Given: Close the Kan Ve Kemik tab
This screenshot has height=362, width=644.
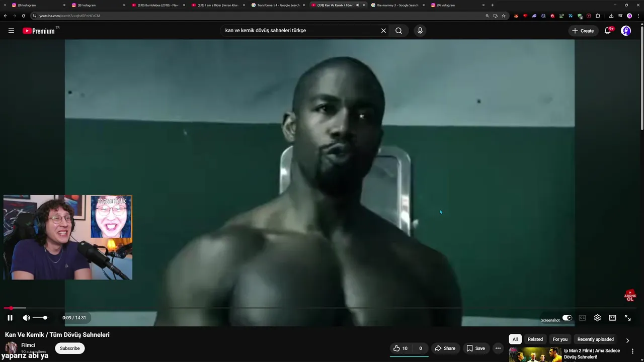Looking at the screenshot, I should [x=364, y=5].
